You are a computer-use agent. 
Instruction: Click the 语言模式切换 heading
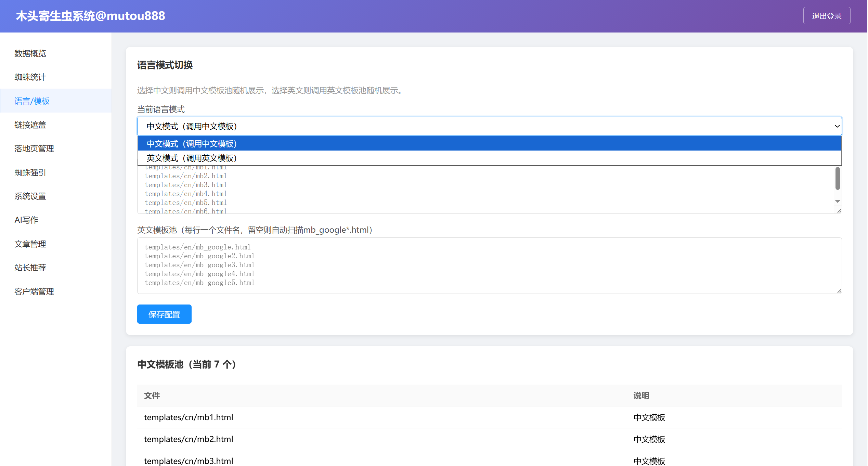[165, 65]
